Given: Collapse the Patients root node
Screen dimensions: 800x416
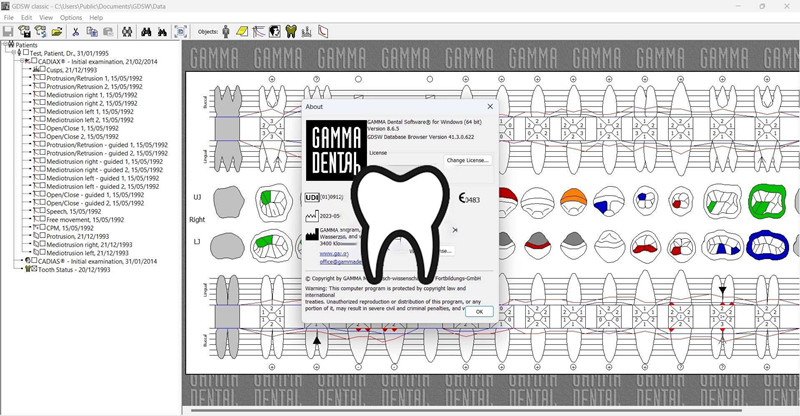Looking at the screenshot, I should [5, 45].
